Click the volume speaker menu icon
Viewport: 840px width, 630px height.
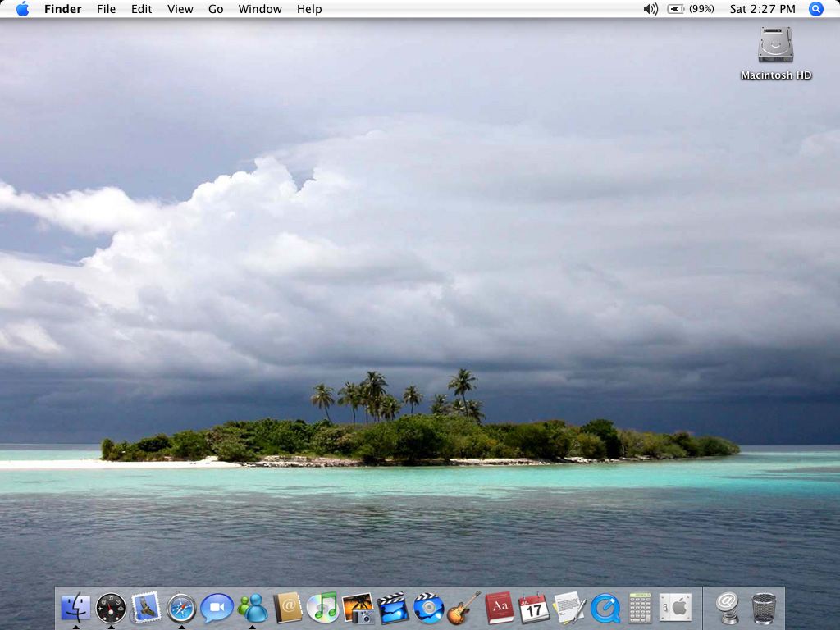pos(651,9)
